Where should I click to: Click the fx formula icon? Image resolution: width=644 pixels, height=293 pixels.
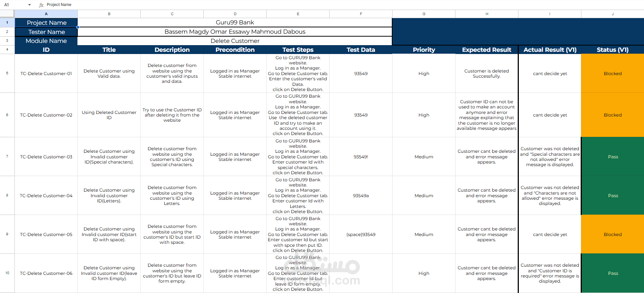click(x=41, y=5)
